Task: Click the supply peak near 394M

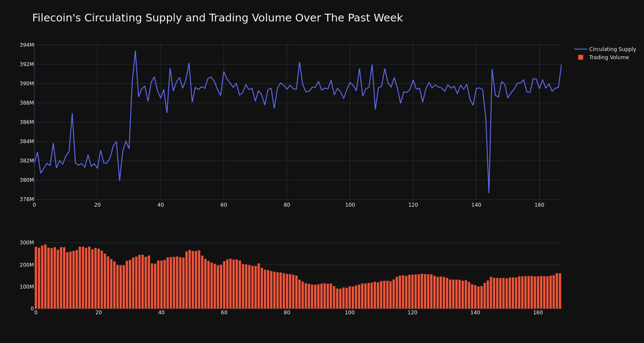Action: click(x=135, y=51)
